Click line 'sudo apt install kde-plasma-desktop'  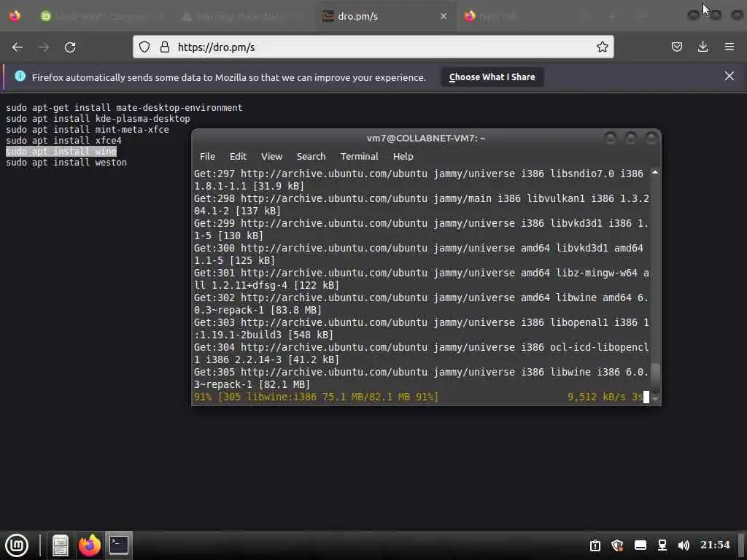98,119
